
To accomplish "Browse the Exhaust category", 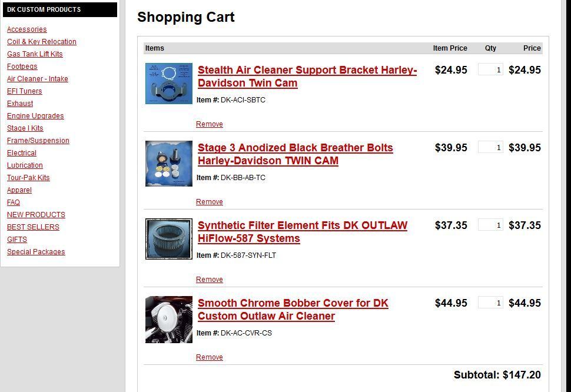I will [20, 104].
